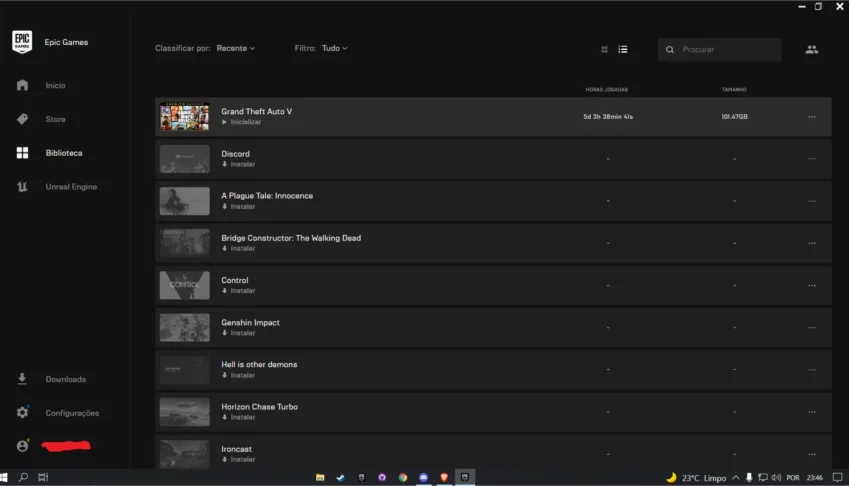Image resolution: width=849 pixels, height=486 pixels.
Task: Click Horizon Chase Turbo thumbnail
Action: coord(185,412)
